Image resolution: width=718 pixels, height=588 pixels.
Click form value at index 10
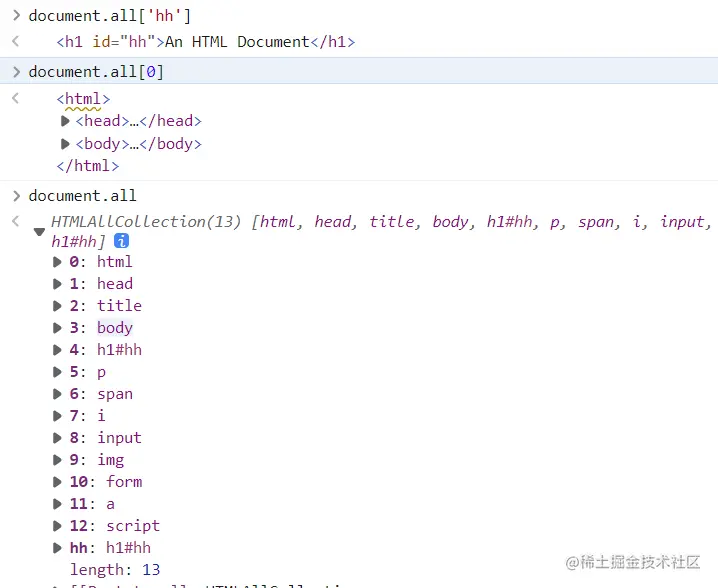point(124,482)
